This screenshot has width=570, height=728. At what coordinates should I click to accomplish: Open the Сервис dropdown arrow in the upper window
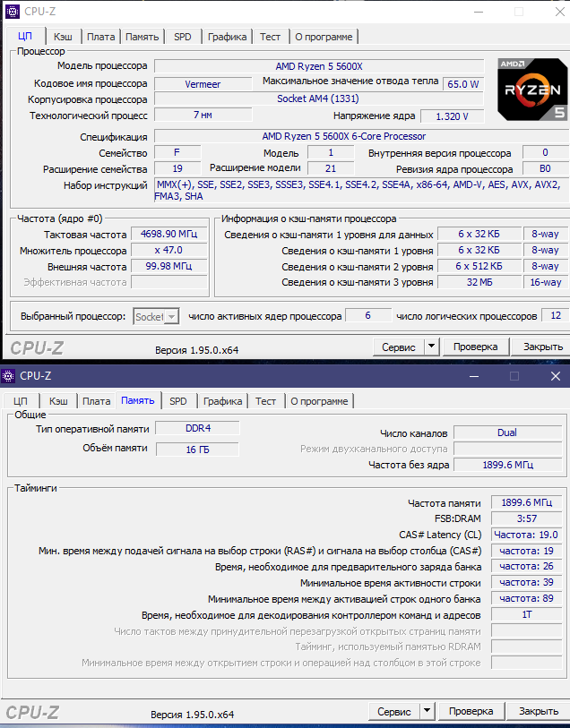[432, 346]
